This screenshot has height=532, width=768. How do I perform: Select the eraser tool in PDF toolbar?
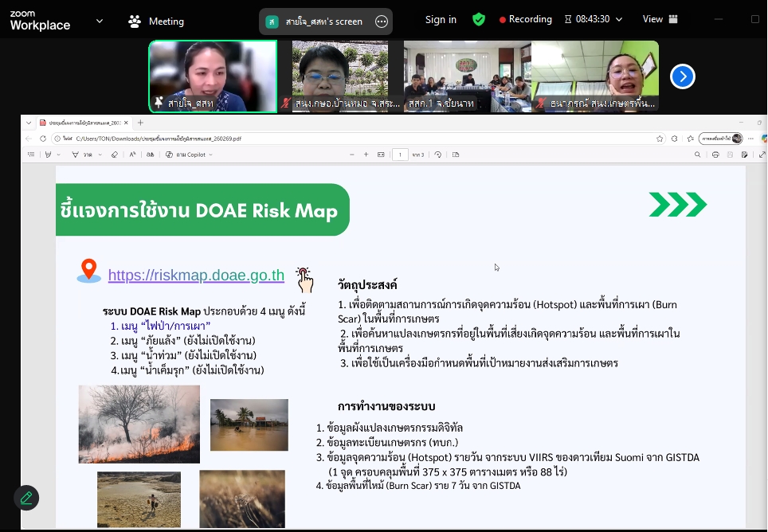click(114, 155)
